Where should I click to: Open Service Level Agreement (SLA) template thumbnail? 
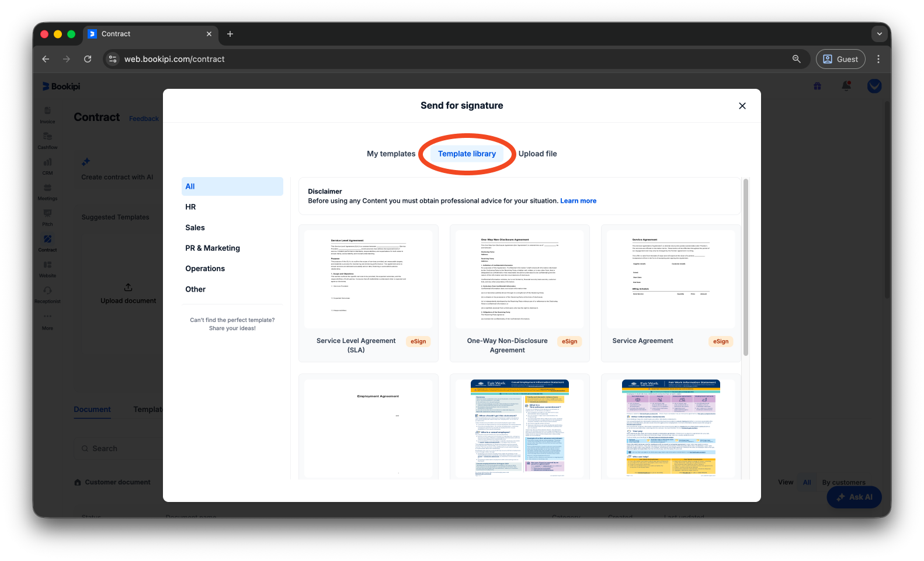[369, 279]
